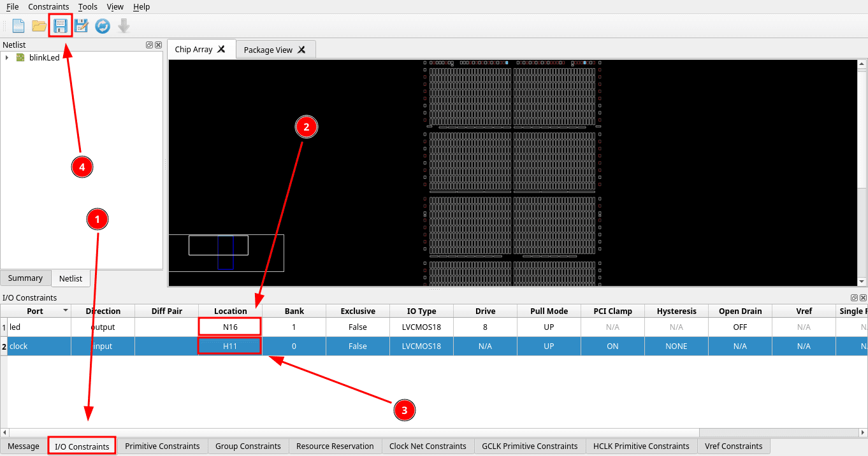Click the H11 location cell for clock

[x=230, y=346]
